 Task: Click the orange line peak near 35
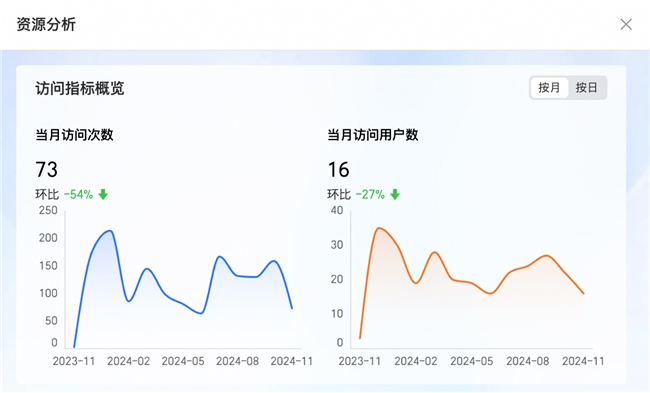pyautogui.click(x=379, y=228)
